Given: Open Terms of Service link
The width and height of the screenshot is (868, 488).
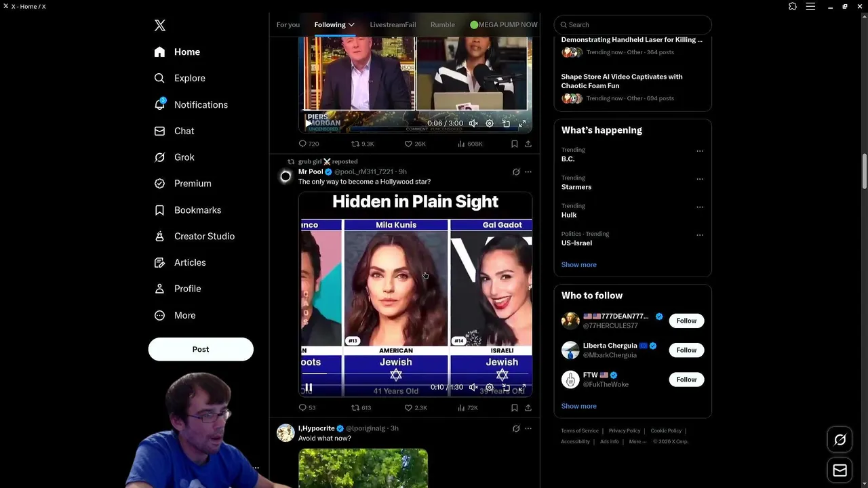Looking at the screenshot, I should (x=580, y=431).
